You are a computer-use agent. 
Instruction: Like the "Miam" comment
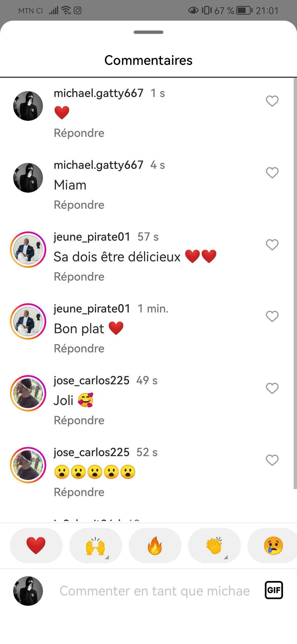pos(272,173)
